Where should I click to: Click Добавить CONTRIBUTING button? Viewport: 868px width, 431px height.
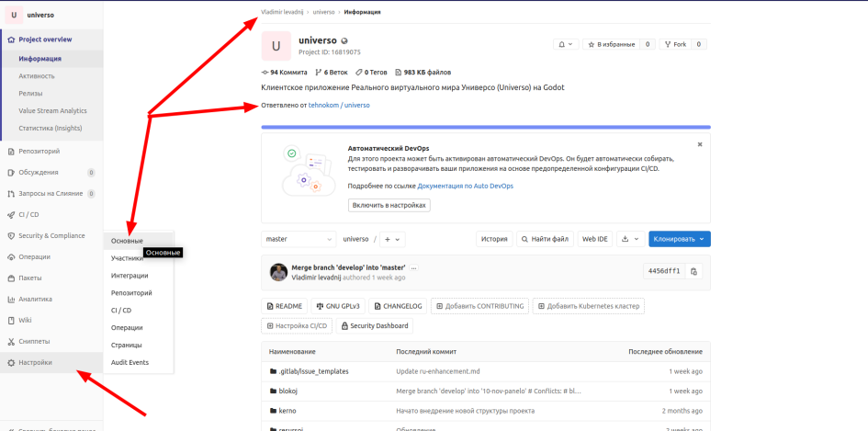tap(480, 306)
